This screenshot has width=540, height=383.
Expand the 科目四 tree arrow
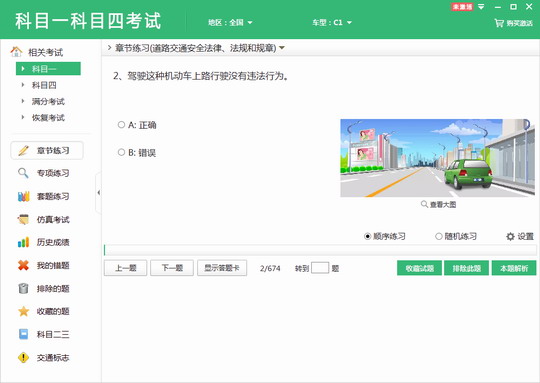click(23, 85)
